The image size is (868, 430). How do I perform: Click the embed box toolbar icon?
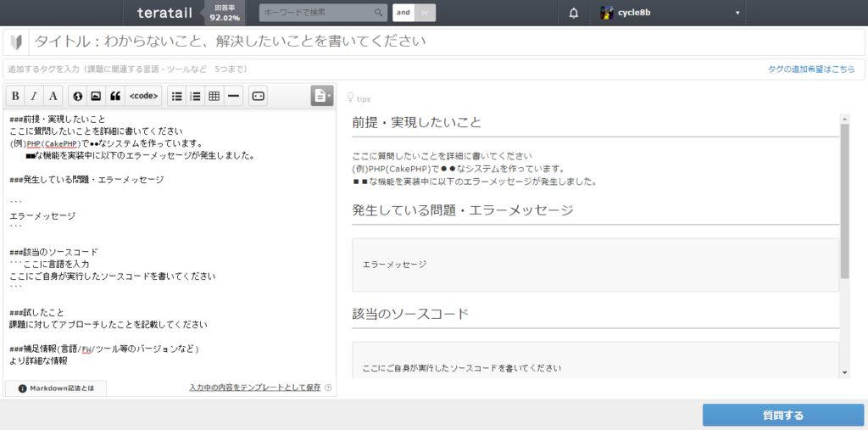(258, 96)
